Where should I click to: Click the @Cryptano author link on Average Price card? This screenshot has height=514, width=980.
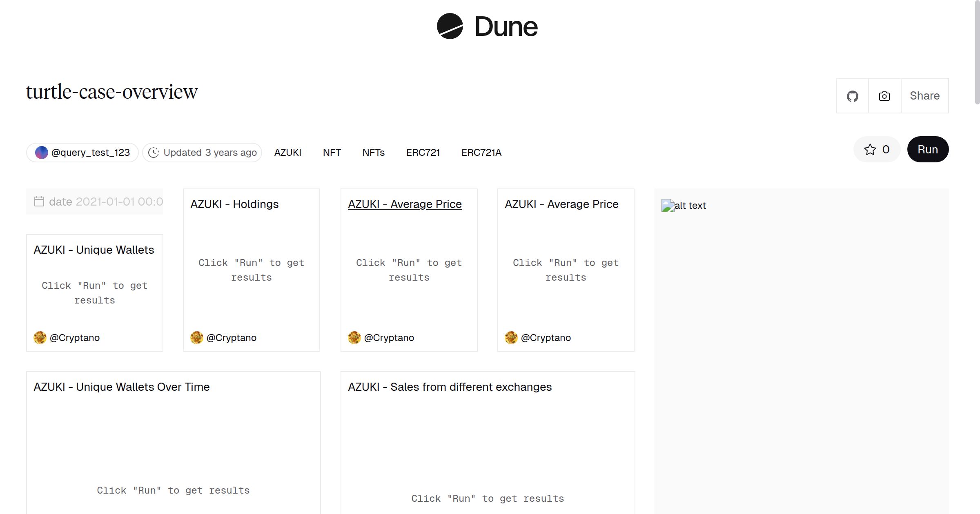[x=389, y=338]
